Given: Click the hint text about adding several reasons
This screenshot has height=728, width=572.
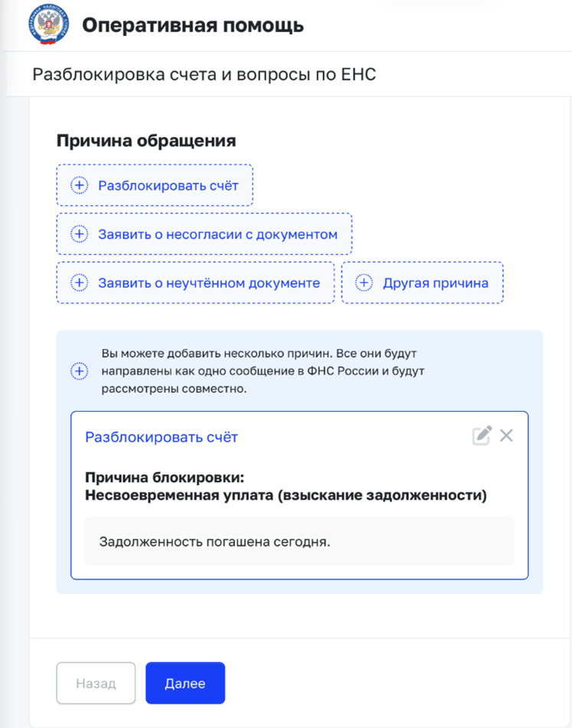Looking at the screenshot, I should [263, 371].
